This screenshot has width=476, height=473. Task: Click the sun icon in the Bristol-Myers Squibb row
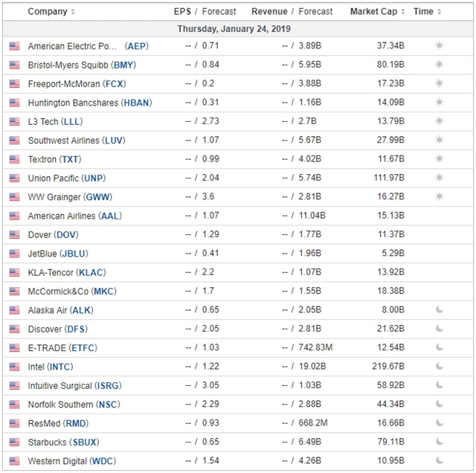439,65
